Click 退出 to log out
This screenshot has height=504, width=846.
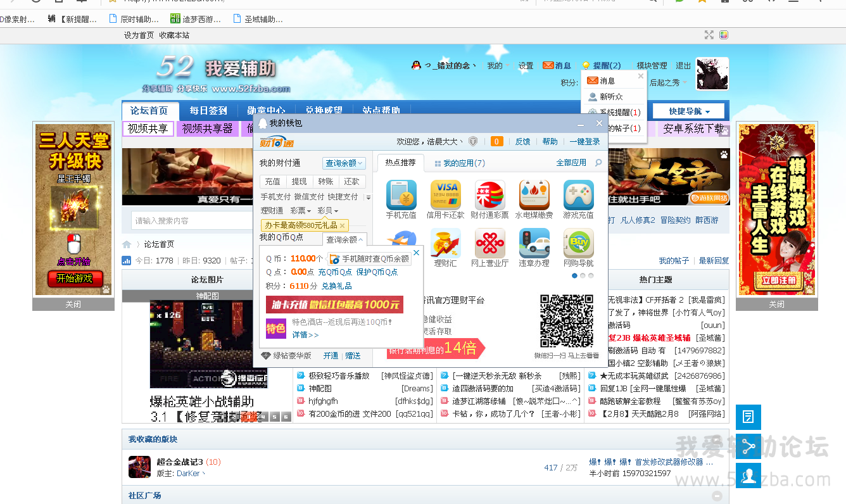tap(683, 66)
